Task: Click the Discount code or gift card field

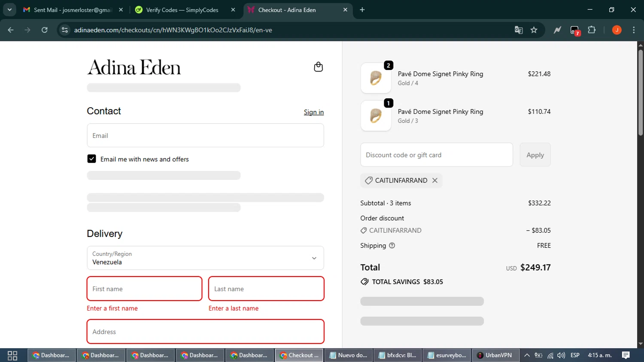Action: [437, 155]
